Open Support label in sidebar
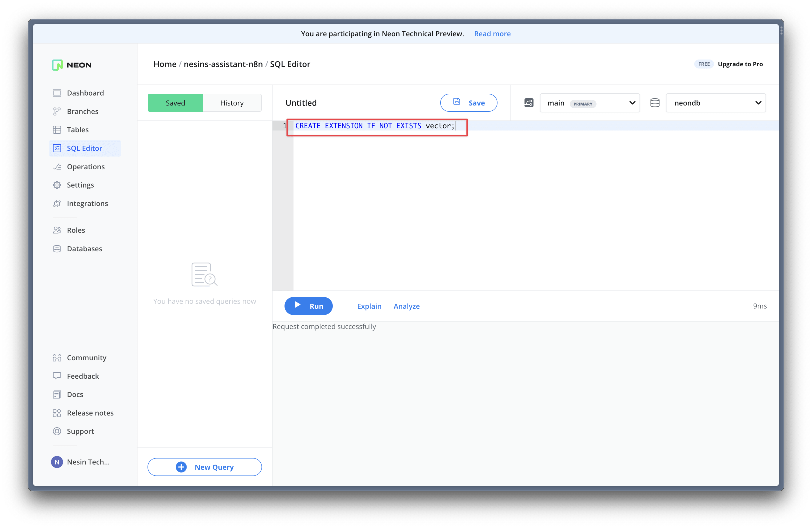The image size is (812, 528). click(x=80, y=431)
